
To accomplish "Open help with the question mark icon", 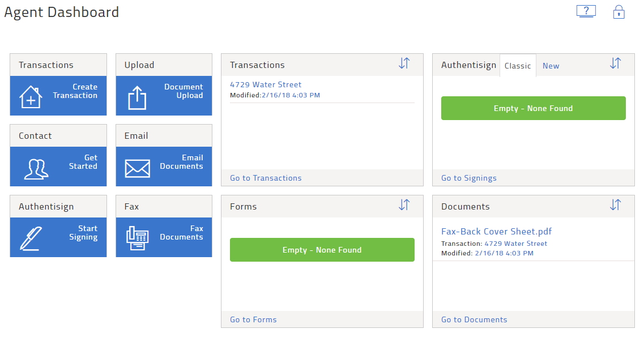I will [586, 11].
